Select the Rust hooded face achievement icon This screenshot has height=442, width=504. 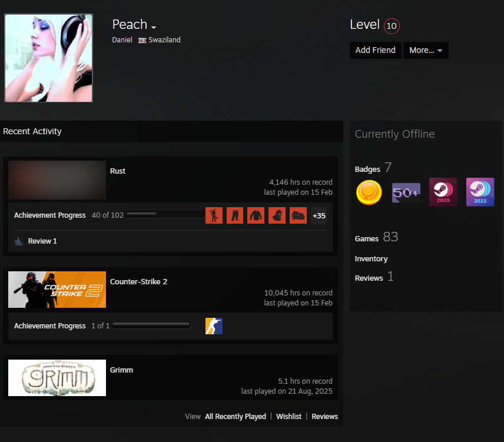pos(277,215)
